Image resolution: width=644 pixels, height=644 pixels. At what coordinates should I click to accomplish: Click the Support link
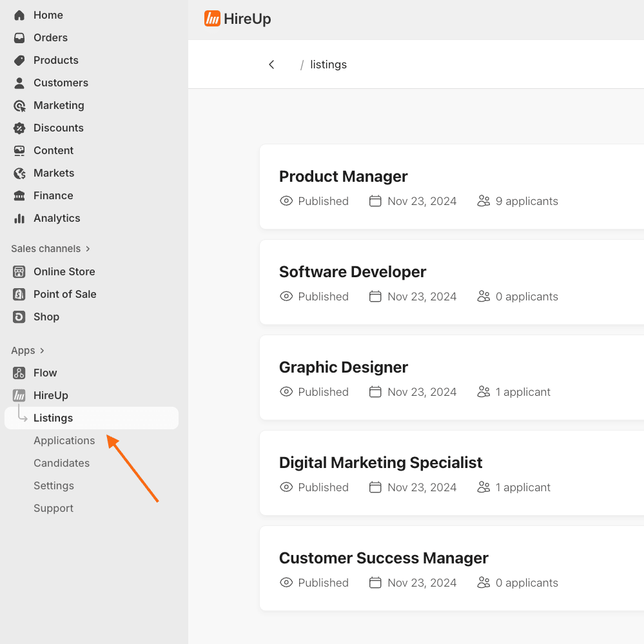pyautogui.click(x=53, y=508)
